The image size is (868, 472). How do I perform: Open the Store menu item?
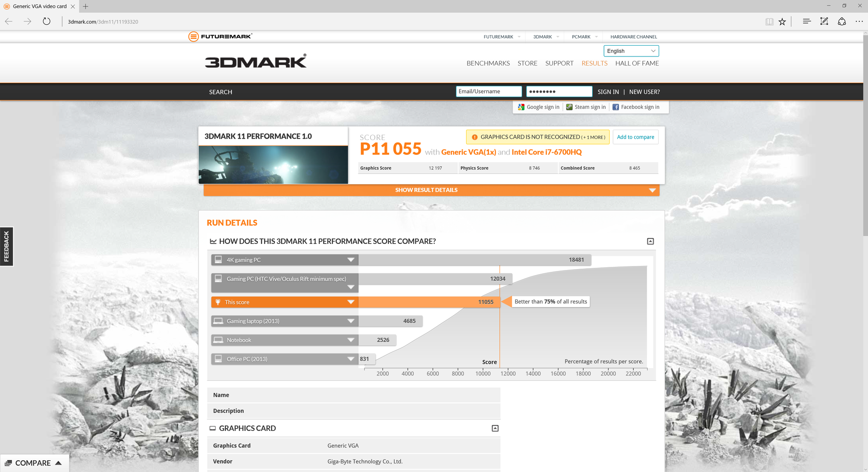pos(527,63)
